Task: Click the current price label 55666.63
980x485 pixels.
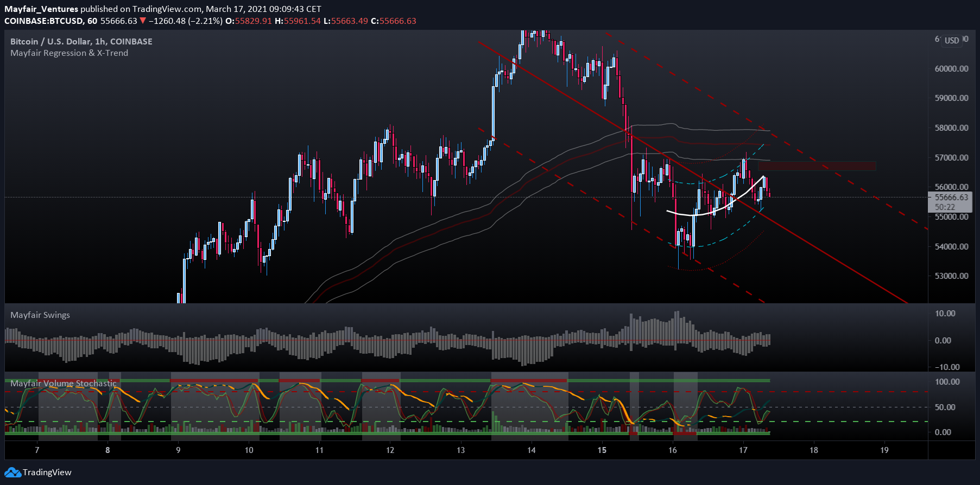Action: tap(951, 197)
